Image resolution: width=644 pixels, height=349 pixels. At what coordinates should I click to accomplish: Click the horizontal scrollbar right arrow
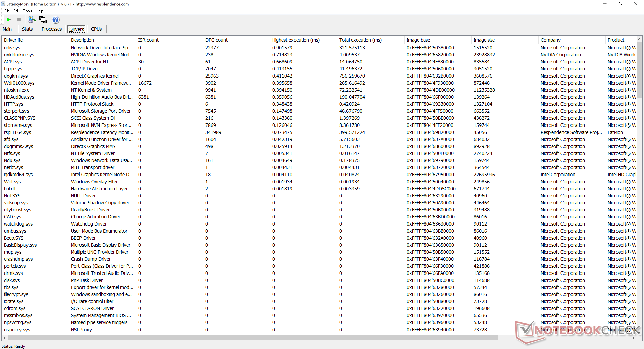634,338
